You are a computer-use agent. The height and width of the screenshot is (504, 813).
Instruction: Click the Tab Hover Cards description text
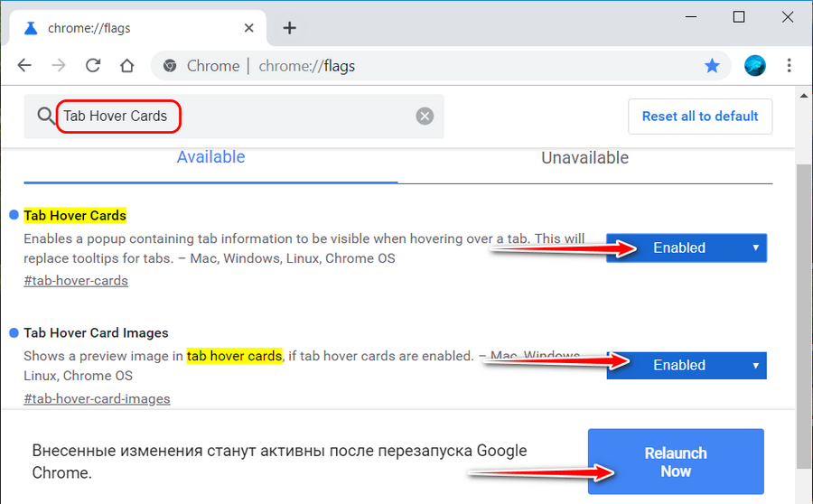click(x=304, y=248)
